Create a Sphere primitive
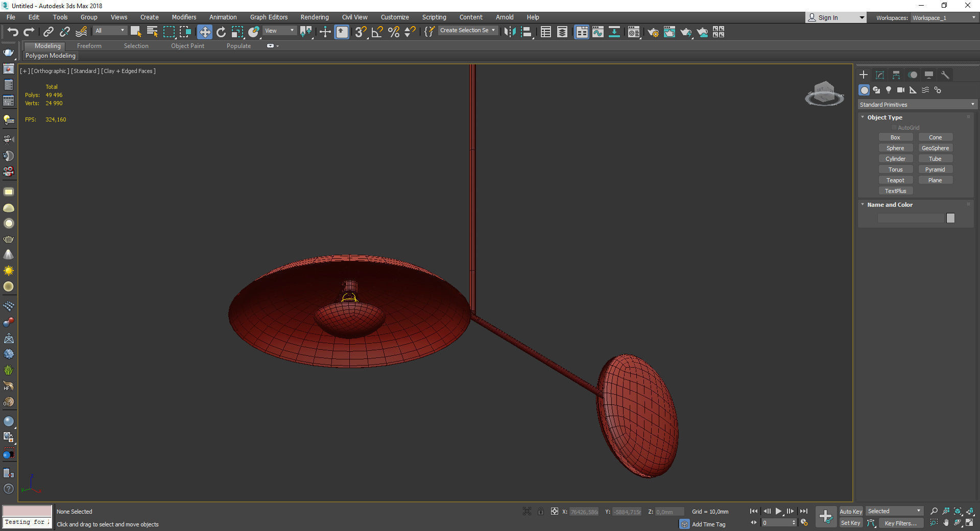The height and width of the screenshot is (531, 980). (x=895, y=148)
